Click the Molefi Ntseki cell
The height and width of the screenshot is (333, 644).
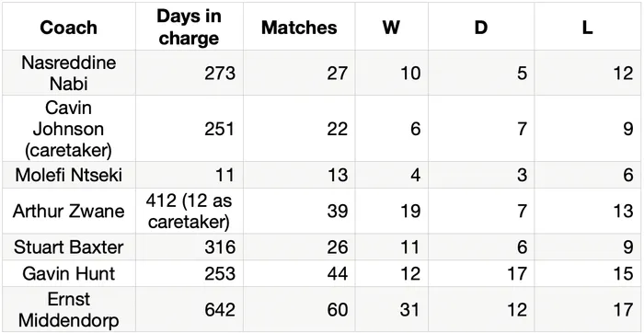69,176
